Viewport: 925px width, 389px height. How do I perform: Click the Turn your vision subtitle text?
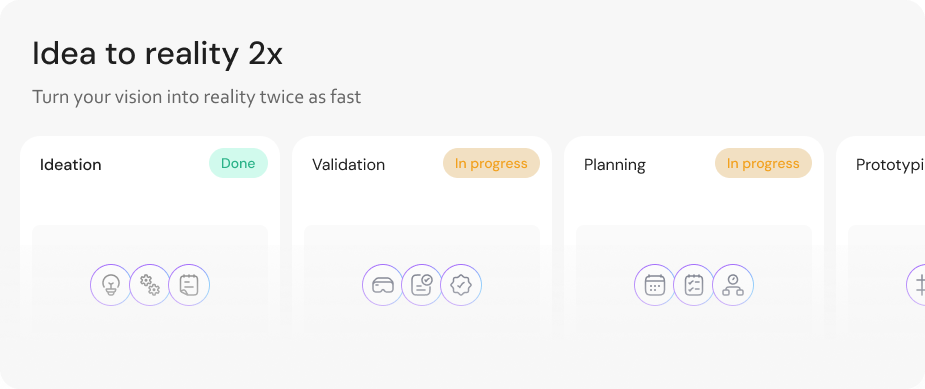196,97
